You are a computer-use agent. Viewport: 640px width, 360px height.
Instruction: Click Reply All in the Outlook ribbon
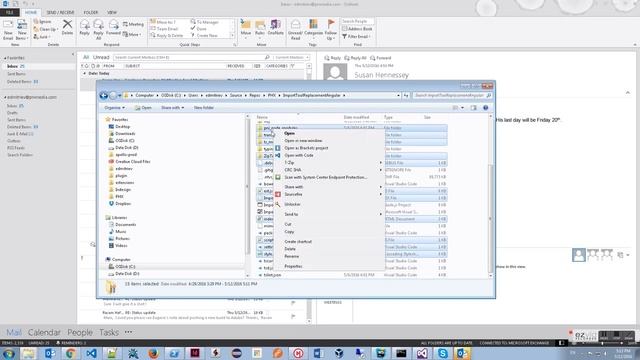(x=98, y=29)
